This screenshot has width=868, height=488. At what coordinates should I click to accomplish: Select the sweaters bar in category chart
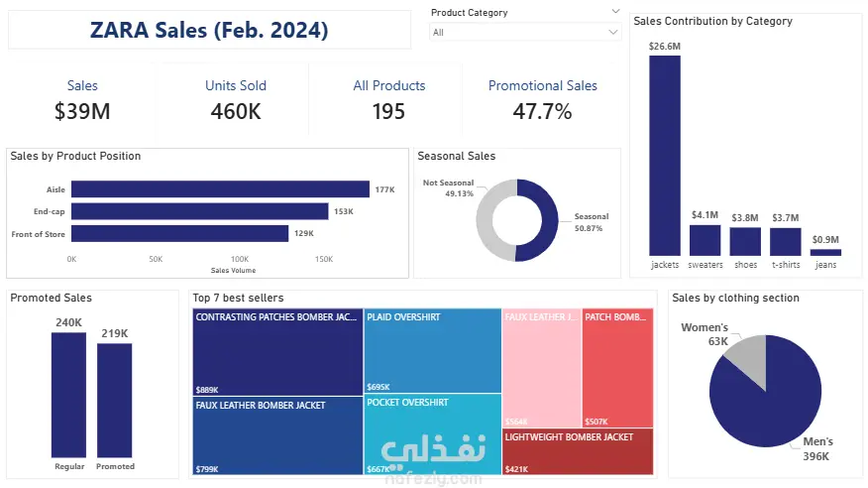click(x=705, y=240)
